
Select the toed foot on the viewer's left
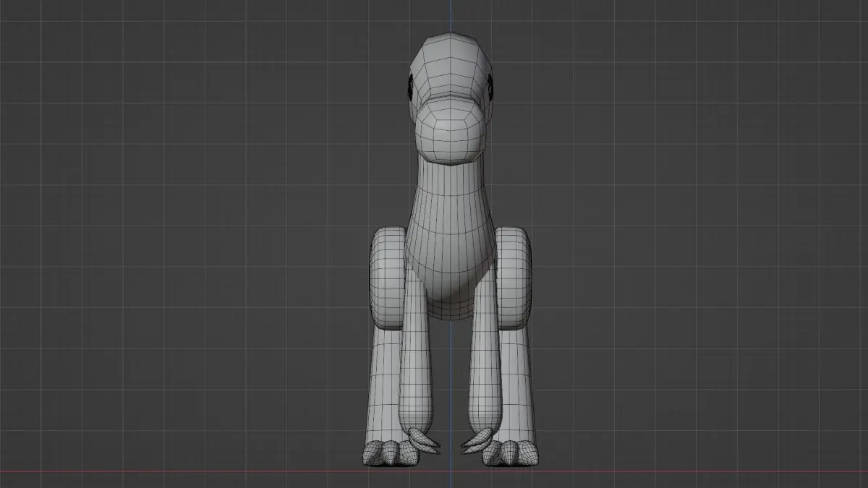coord(391,453)
